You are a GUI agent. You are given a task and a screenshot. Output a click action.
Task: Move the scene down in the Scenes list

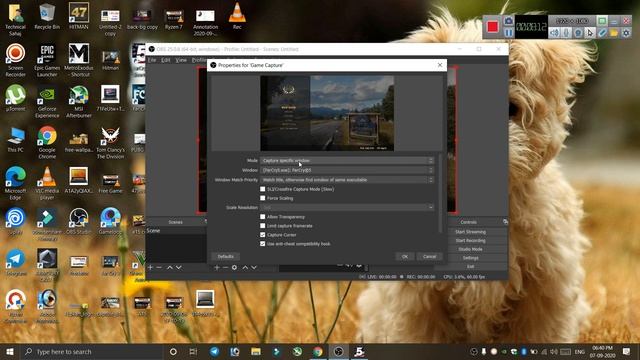[178, 267]
